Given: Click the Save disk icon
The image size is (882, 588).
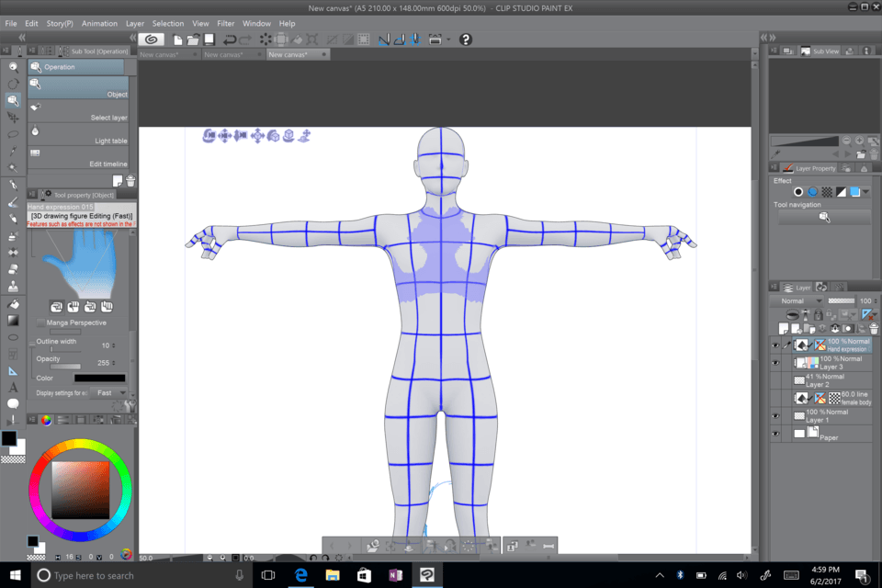Looking at the screenshot, I should tap(209, 40).
